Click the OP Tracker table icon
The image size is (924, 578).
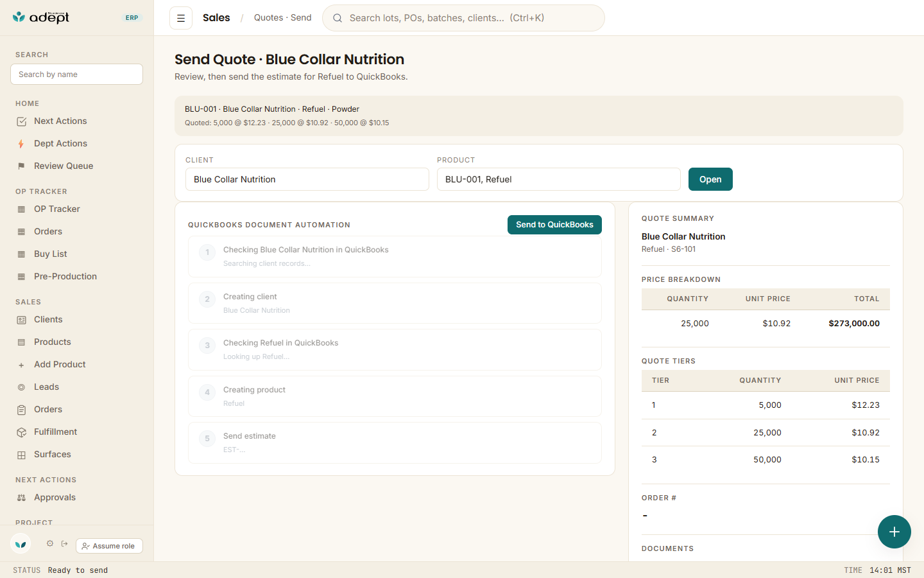tap(21, 209)
